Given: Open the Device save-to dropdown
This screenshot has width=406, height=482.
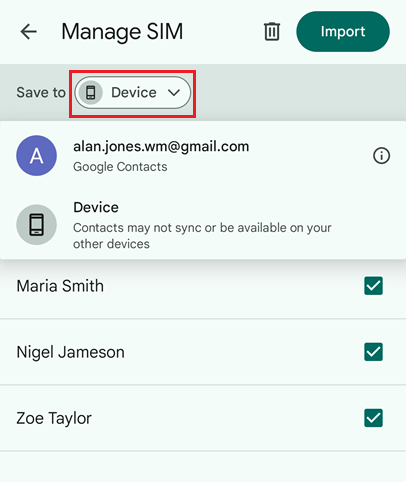Looking at the screenshot, I should click(x=133, y=93).
